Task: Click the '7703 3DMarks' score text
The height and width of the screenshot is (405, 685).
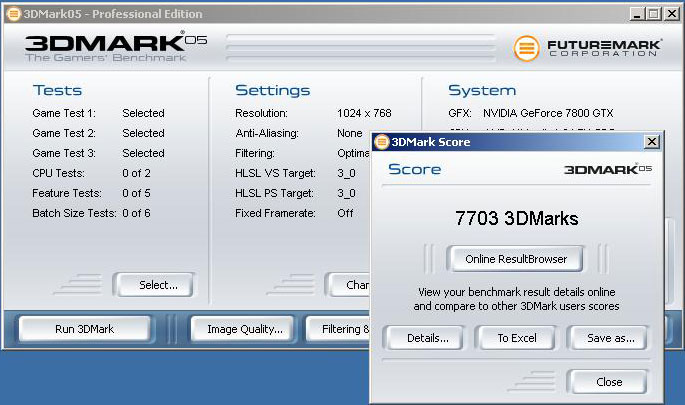Action: click(x=516, y=218)
